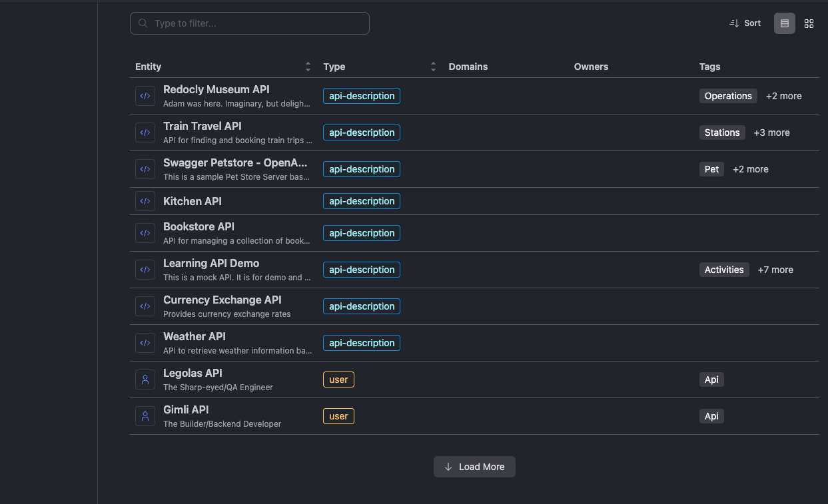
Task: Click the api-description badge for Bookstore API
Action: coord(362,233)
